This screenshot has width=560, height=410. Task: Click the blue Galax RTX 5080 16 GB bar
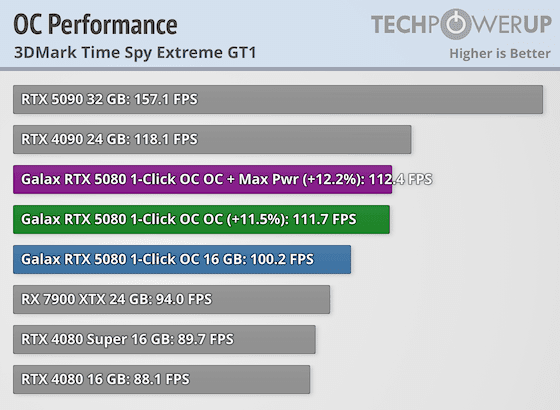(x=182, y=259)
